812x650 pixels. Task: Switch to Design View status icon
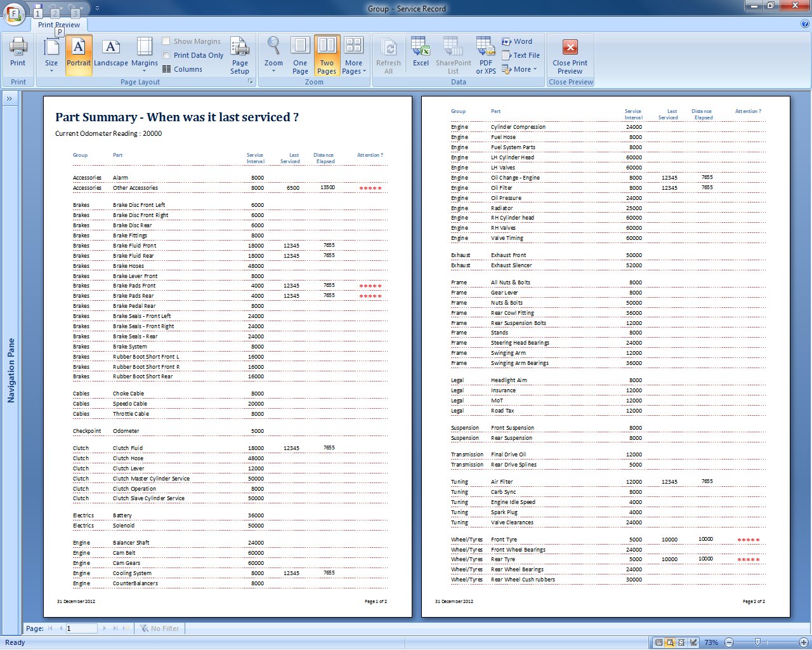point(693,642)
